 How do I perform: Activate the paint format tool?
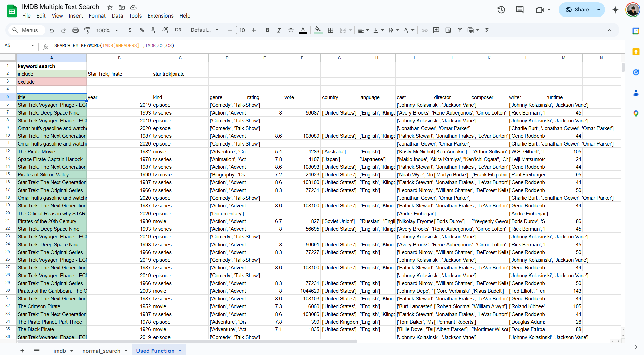(x=87, y=30)
